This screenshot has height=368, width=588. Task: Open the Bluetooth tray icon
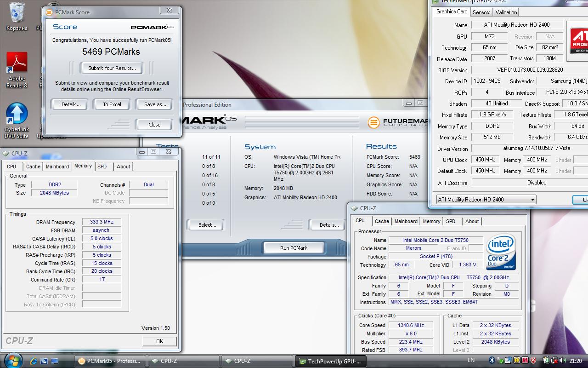[491, 361]
